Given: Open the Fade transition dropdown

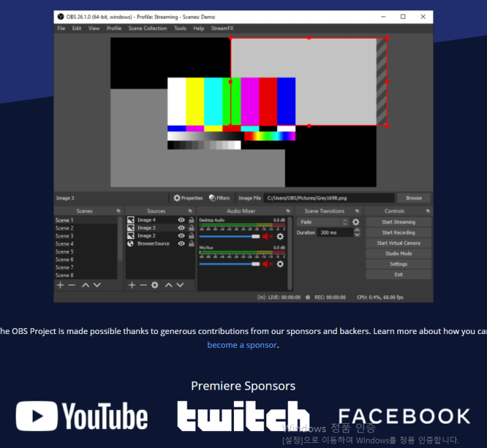Looking at the screenshot, I should click(322, 222).
